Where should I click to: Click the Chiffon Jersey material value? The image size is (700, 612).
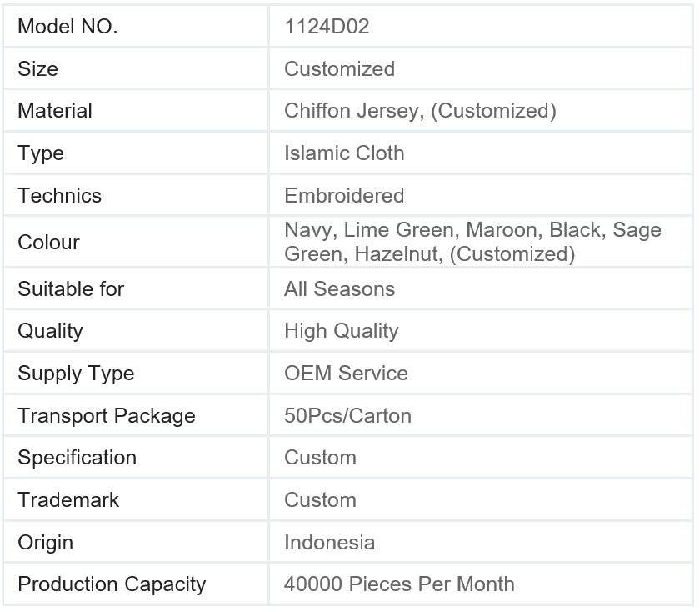coord(420,111)
